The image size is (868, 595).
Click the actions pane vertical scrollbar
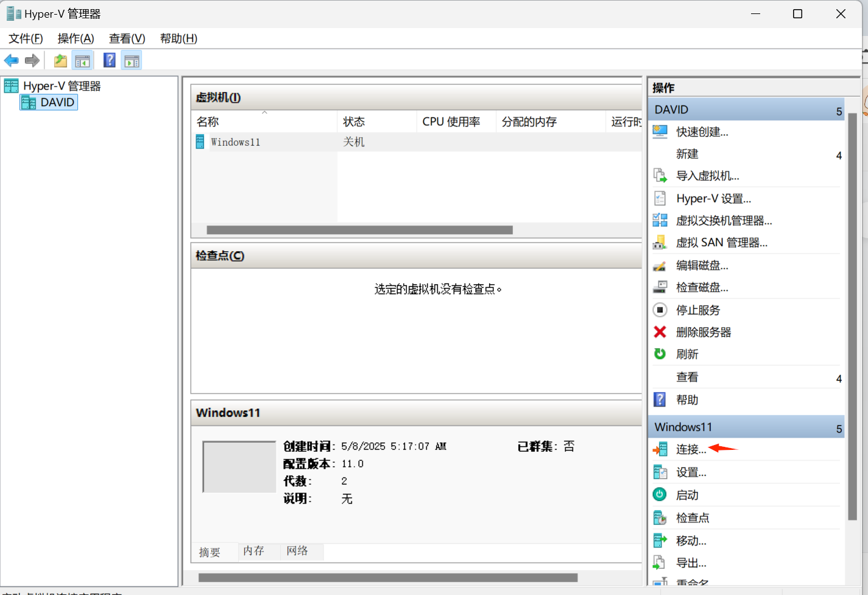(x=852, y=317)
